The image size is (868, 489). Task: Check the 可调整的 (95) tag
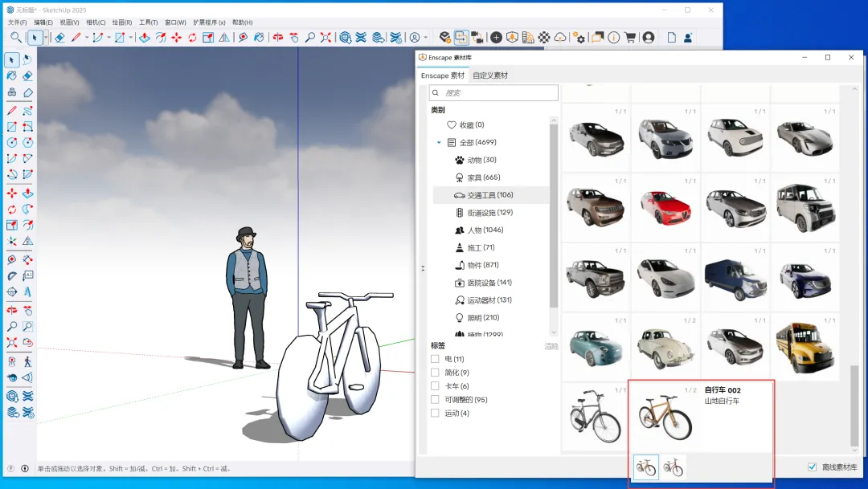(x=435, y=399)
